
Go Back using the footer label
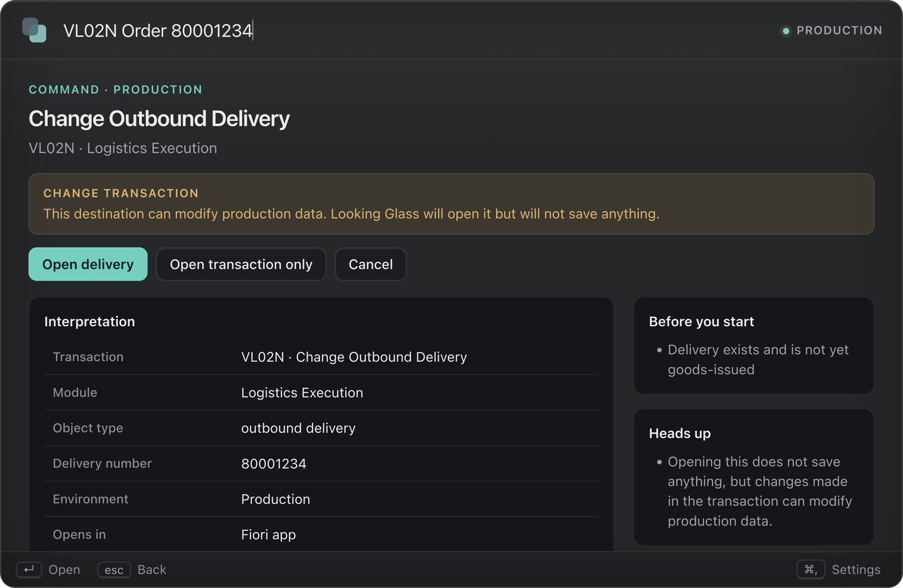152,570
